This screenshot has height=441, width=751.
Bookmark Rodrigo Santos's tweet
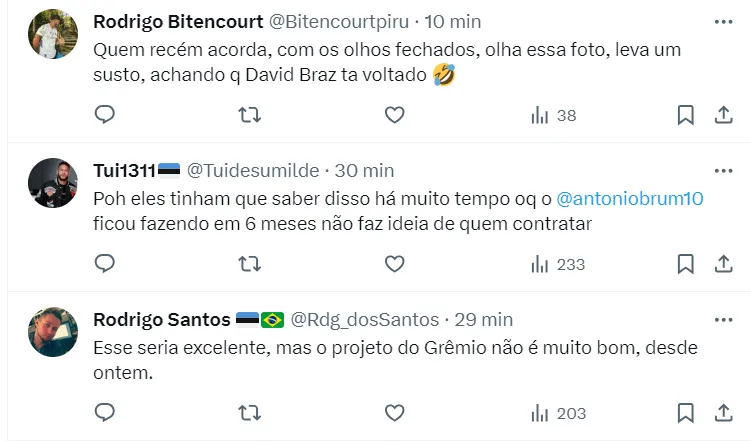(685, 412)
